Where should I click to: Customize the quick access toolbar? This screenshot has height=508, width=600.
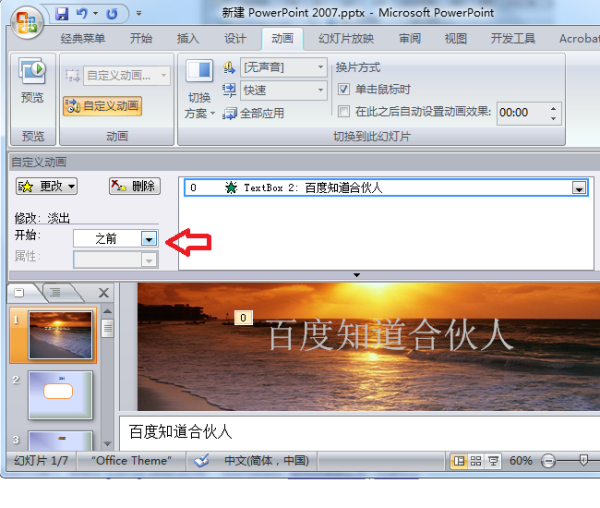tap(139, 14)
